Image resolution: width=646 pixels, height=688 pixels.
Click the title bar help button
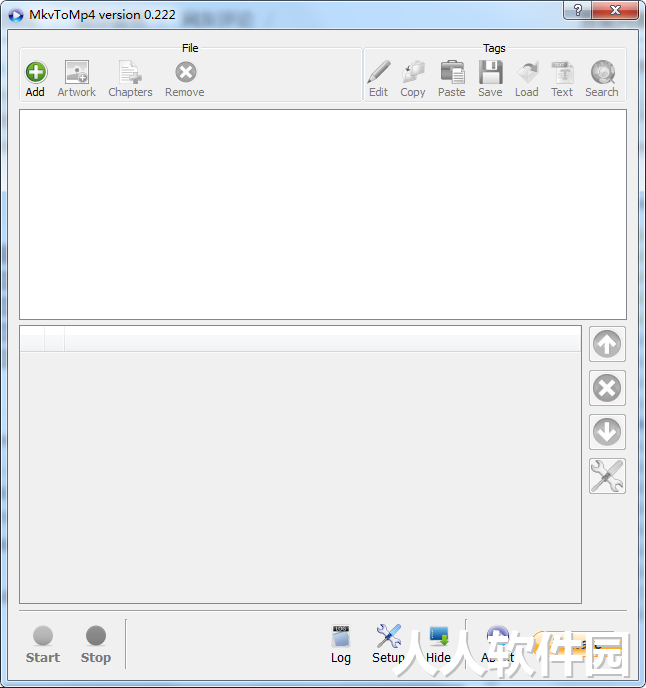coord(578,10)
